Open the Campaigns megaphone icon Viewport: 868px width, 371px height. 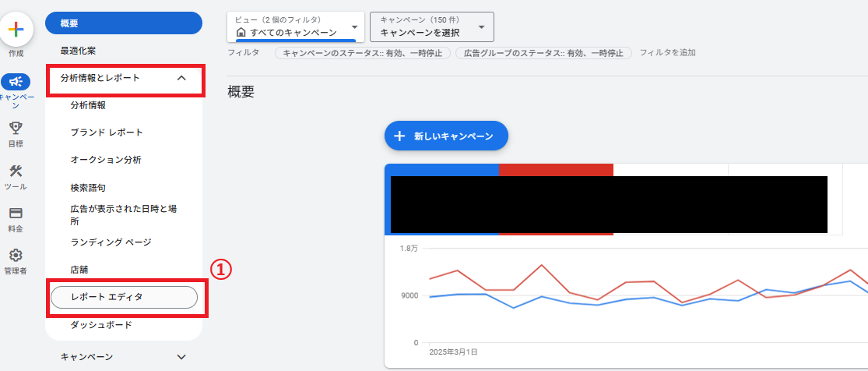[16, 82]
